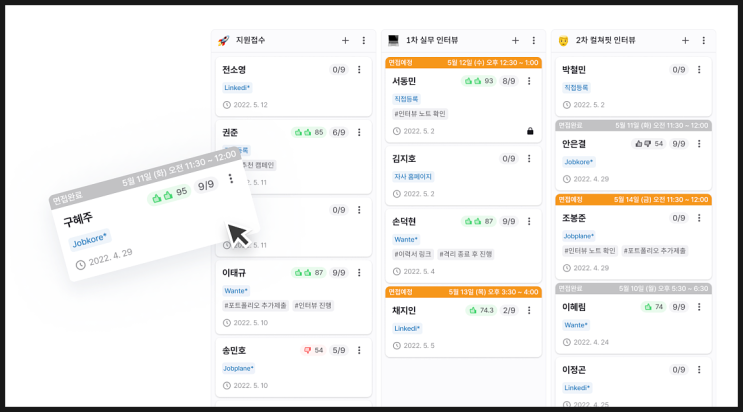Image resolution: width=743 pixels, height=412 pixels.
Task: Click the thumbs-down 54 score on 송민호 card
Action: point(313,350)
